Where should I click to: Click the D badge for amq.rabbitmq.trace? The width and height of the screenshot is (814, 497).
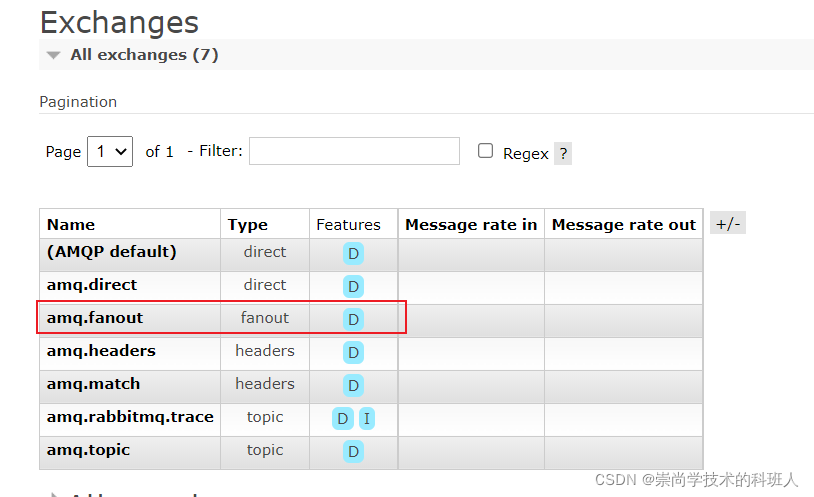point(343,419)
